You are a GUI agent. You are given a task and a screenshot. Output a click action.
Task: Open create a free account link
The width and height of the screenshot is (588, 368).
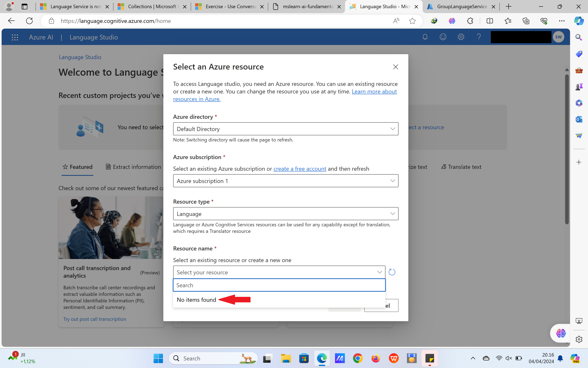click(300, 169)
